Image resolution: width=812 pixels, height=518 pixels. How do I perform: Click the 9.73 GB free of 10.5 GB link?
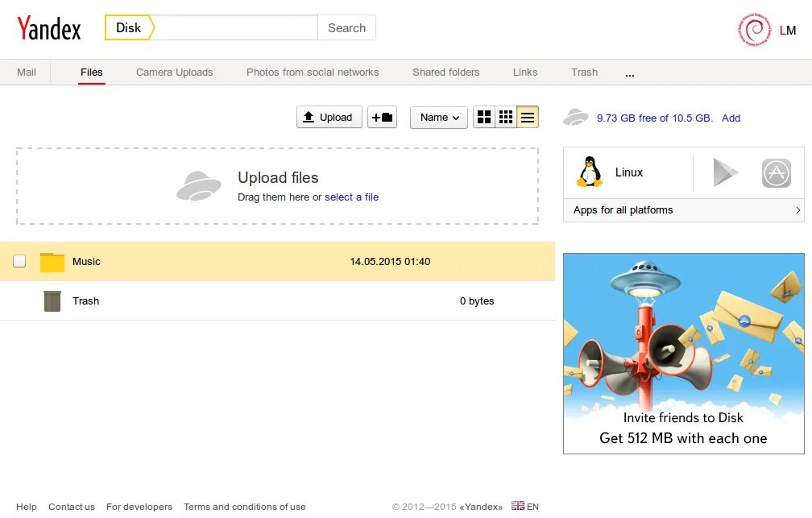point(655,118)
